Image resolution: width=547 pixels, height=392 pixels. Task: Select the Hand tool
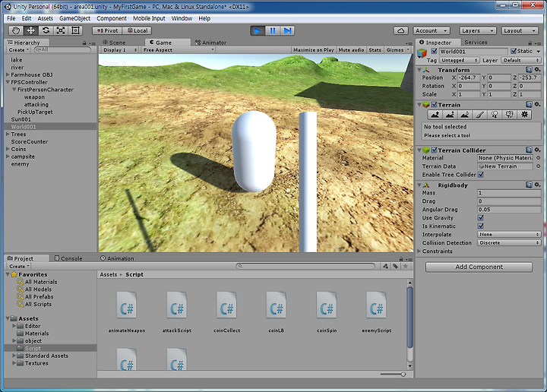click(x=15, y=30)
